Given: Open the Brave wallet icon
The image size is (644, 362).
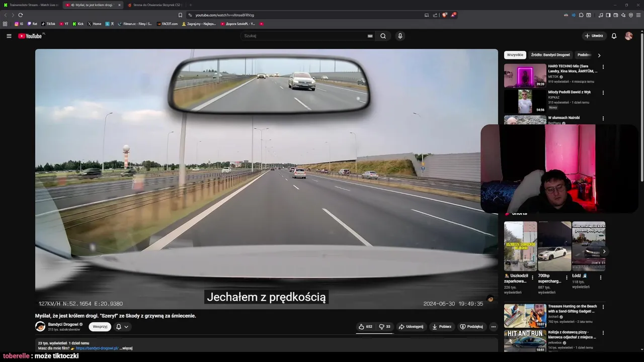Looking at the screenshot, I should point(616,15).
